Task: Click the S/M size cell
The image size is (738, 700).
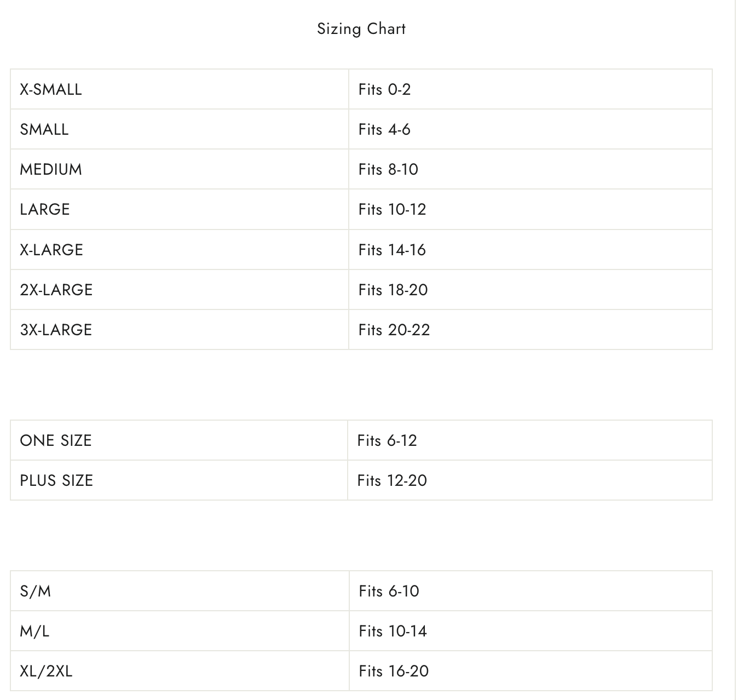Action: tap(180, 591)
